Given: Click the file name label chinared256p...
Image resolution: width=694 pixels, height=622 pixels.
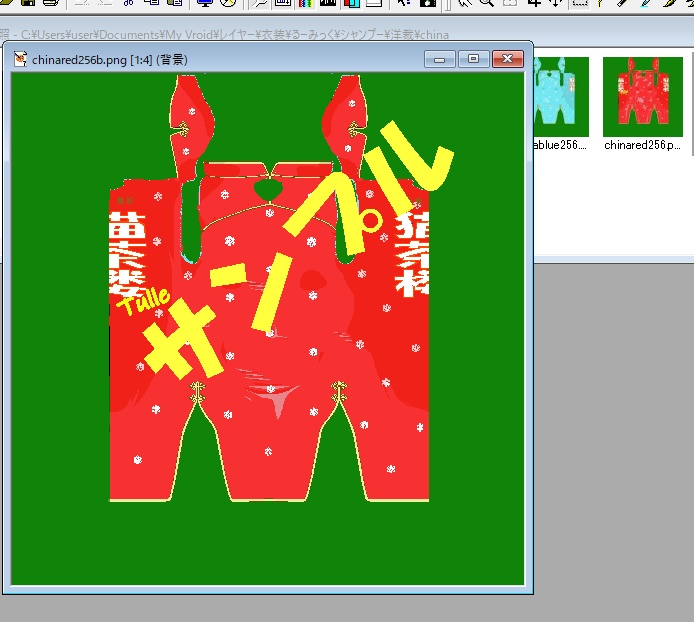Looking at the screenshot, I should 642,145.
